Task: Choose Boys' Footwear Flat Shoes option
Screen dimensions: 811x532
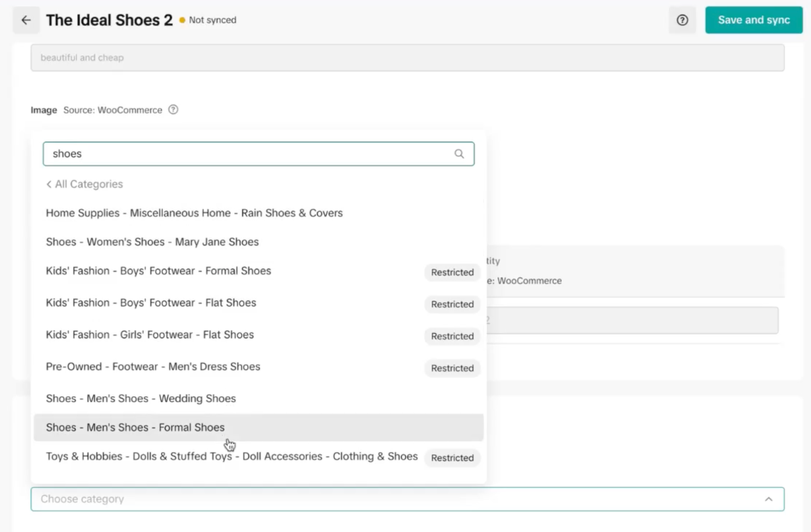Action: [151, 303]
